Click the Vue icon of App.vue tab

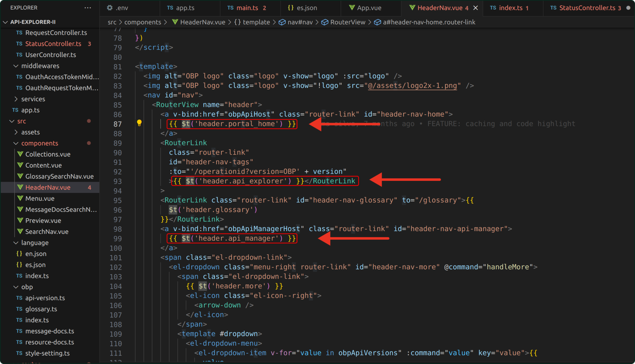tap(352, 8)
